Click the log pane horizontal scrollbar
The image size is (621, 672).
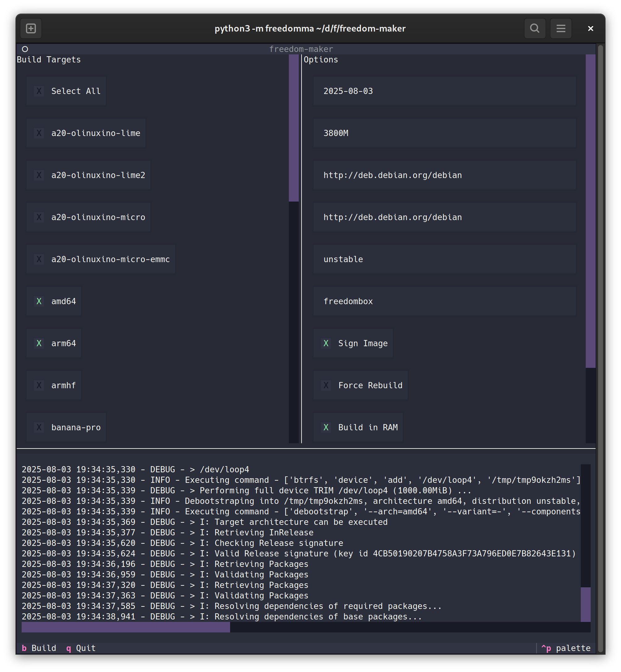coord(306,627)
